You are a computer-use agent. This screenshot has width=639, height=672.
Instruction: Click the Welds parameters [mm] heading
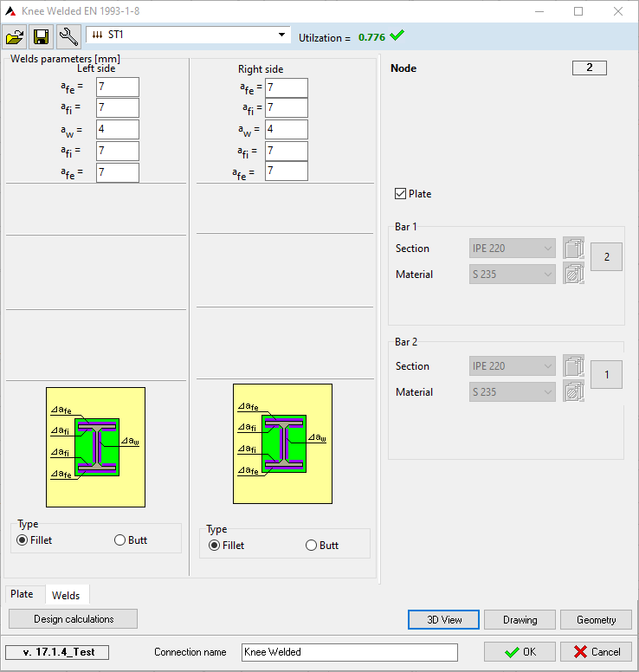pos(65,59)
